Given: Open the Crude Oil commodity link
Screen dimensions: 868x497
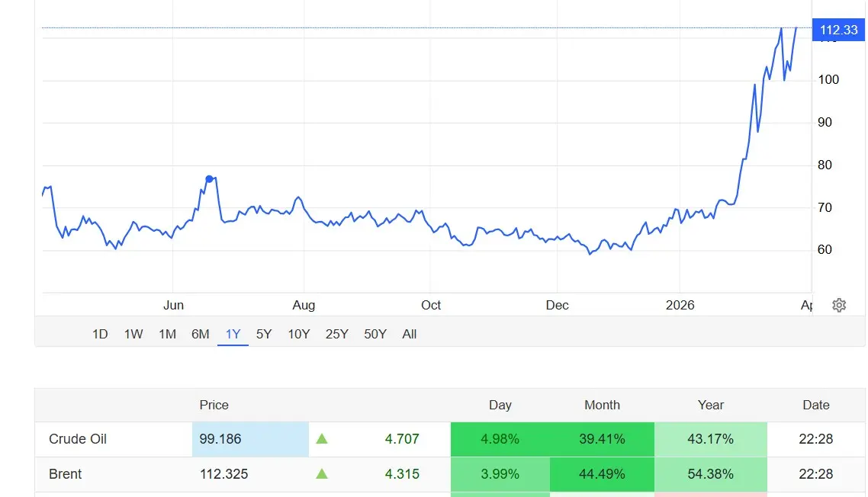Looking at the screenshot, I should (78, 439).
